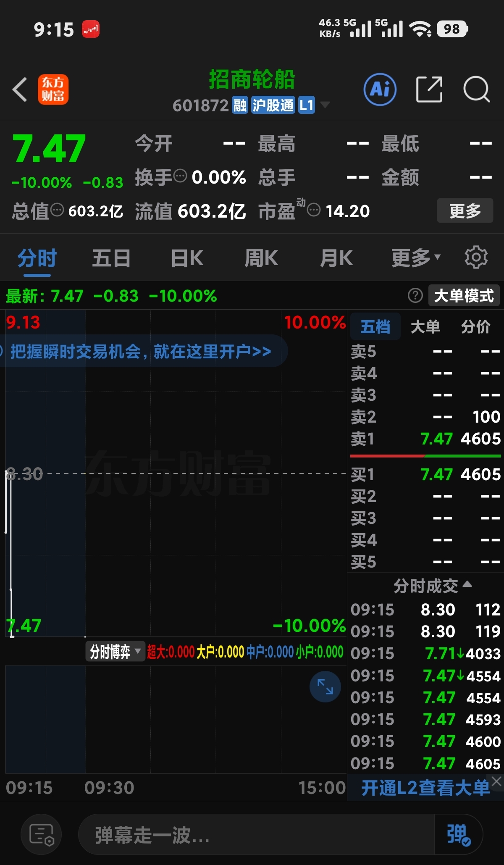Tap the 市盈 info circle icon

tap(313, 210)
